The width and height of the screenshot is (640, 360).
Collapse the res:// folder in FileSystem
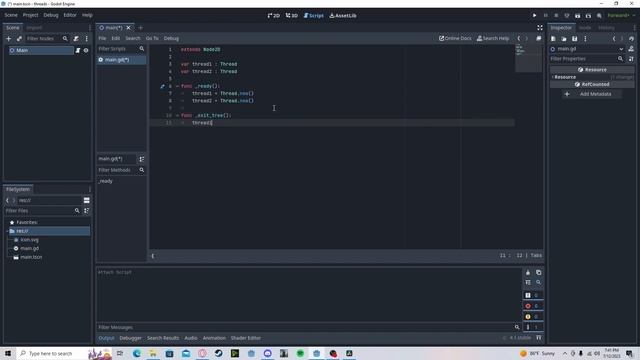7,231
